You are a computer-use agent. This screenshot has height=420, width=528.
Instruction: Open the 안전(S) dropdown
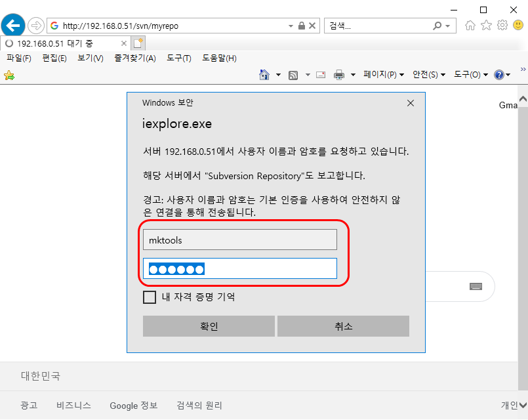(x=429, y=74)
